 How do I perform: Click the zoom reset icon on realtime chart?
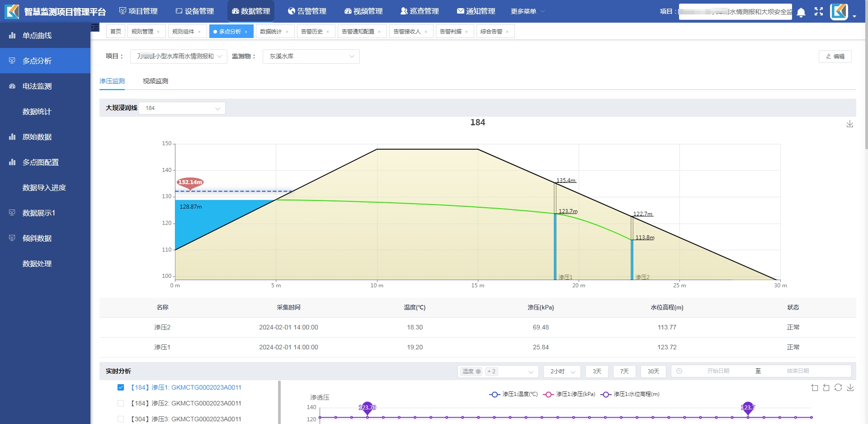826,388
